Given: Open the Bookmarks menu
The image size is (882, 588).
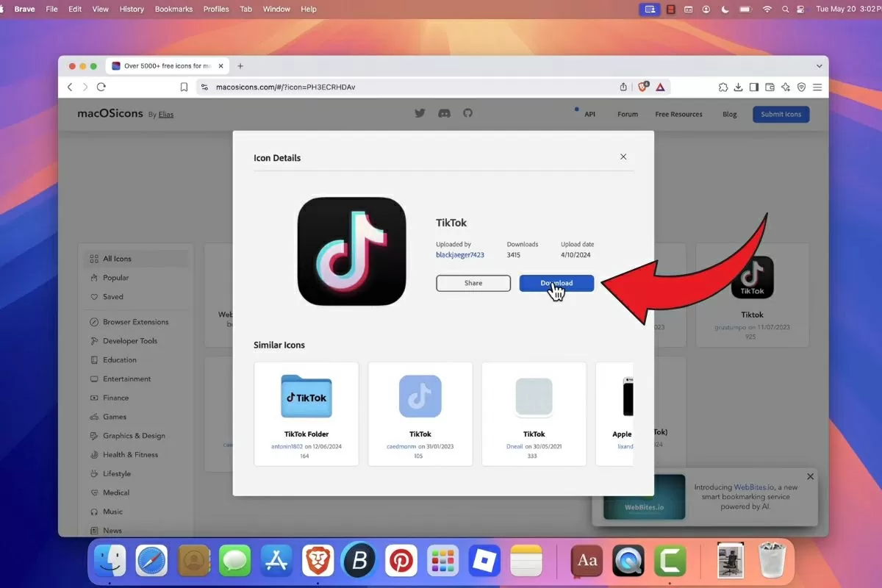Looking at the screenshot, I should coord(173,9).
